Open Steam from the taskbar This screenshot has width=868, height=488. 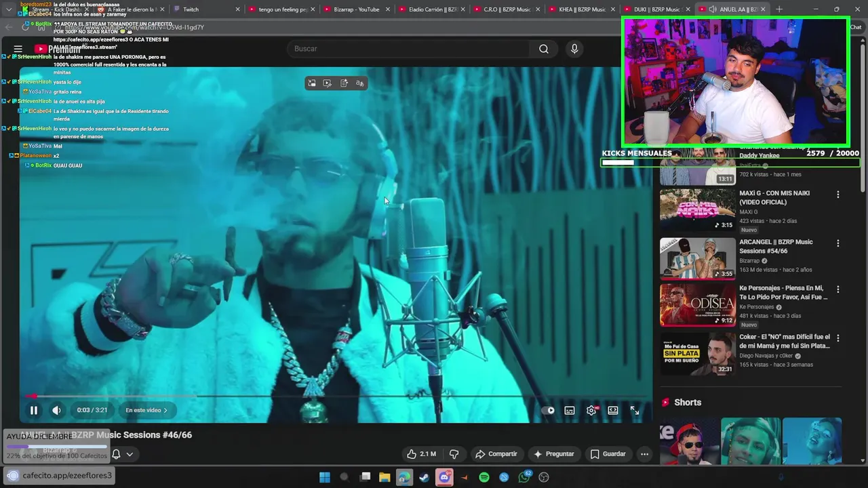coord(424,477)
